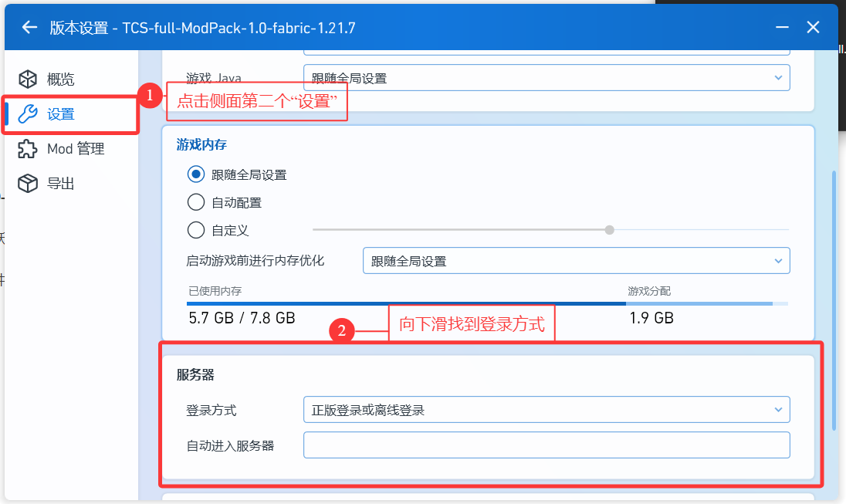Minimize the version settings window
This screenshot has height=504, width=846.
tap(782, 27)
